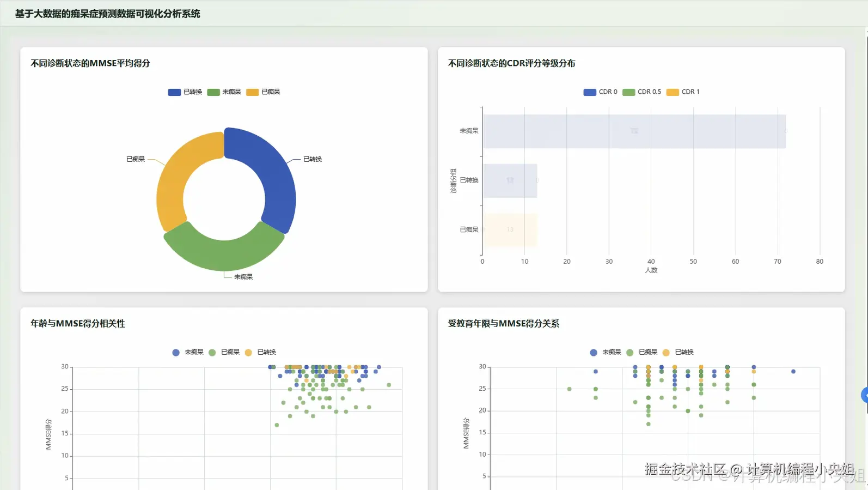Viewport: 868px width, 490px height.
Task: Click the lowest green point in age scatter
Action: tap(277, 425)
